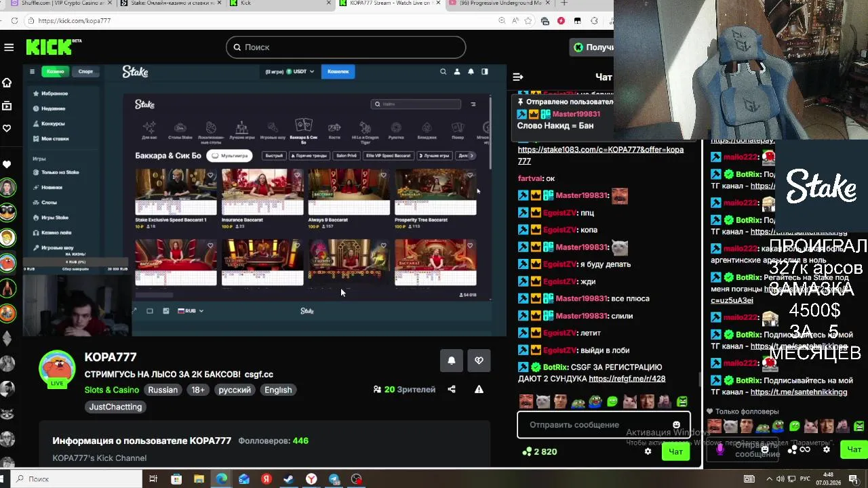Viewport: 868px width, 488px height.
Task: Click the 'Russian' tag
Action: (163, 390)
